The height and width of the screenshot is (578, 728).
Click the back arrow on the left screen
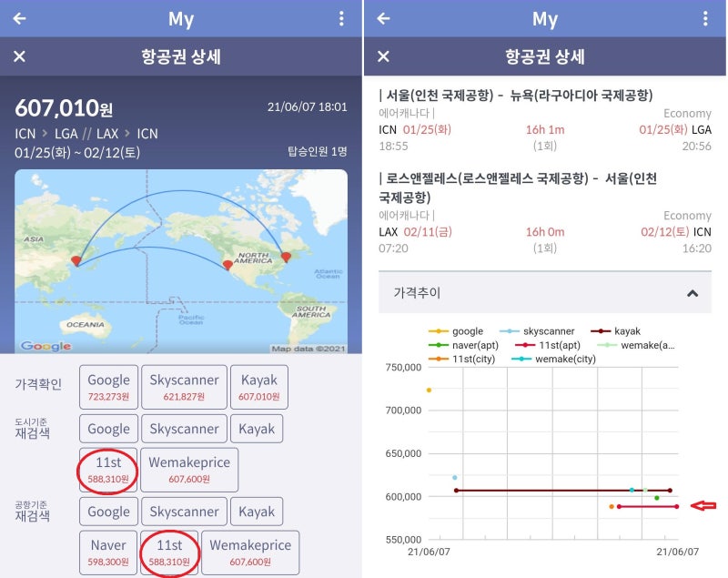pyautogui.click(x=19, y=18)
